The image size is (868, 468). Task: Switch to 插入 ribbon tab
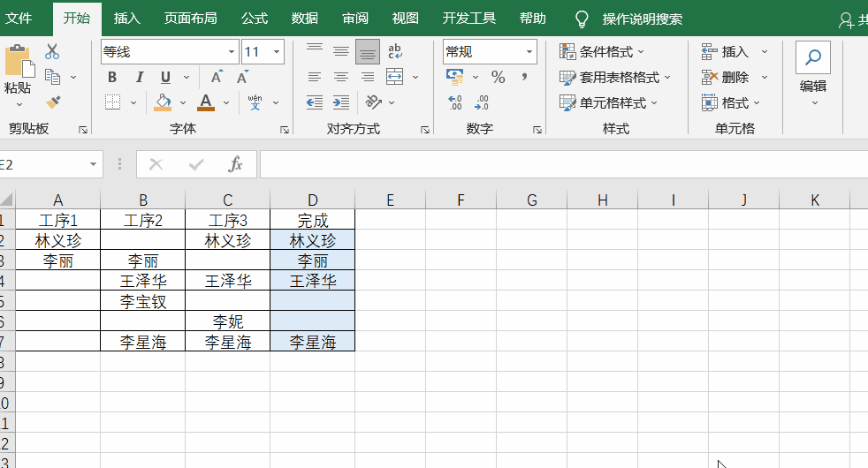coord(126,19)
